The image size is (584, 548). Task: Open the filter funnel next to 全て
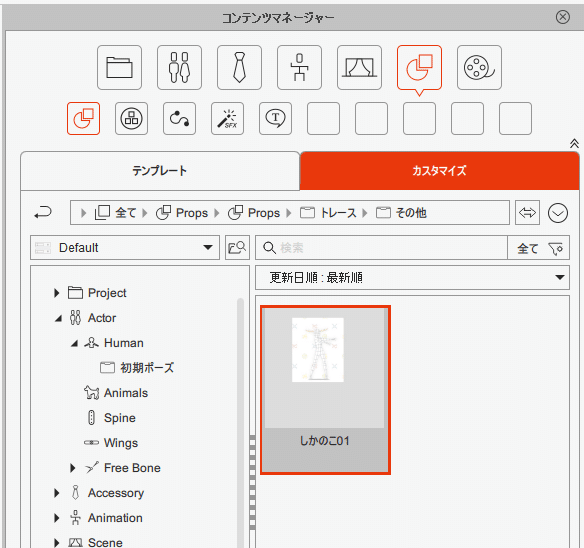pyautogui.click(x=555, y=248)
